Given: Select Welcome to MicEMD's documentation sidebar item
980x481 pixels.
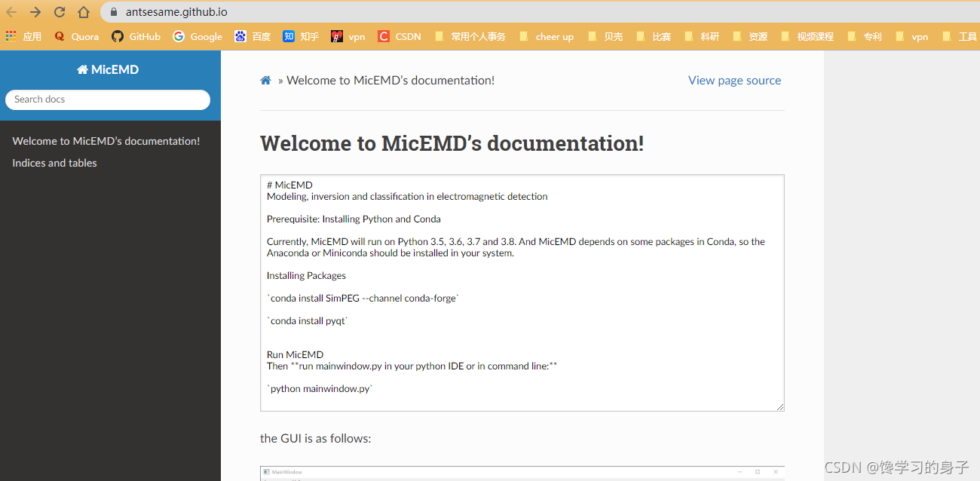Looking at the screenshot, I should 106,141.
